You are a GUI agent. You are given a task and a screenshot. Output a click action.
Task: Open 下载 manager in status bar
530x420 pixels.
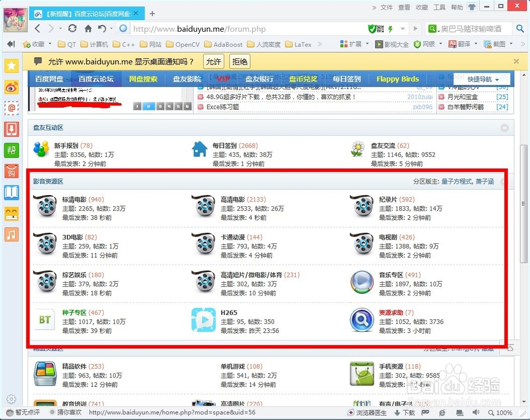pos(404,413)
